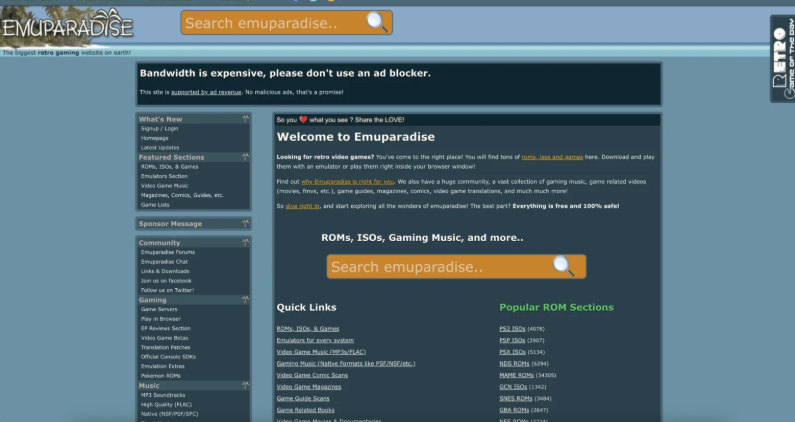The width and height of the screenshot is (795, 422).
Task: Open the Retro Game of the Day side tab
Action: [x=782, y=58]
